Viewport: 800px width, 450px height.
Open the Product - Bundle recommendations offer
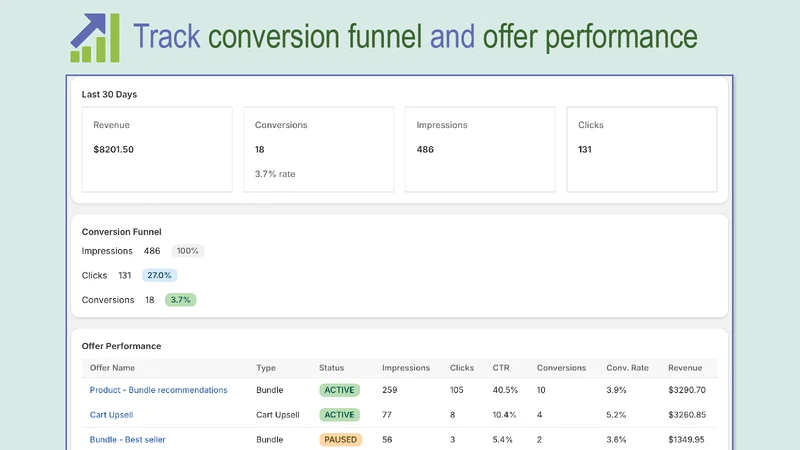[158, 390]
